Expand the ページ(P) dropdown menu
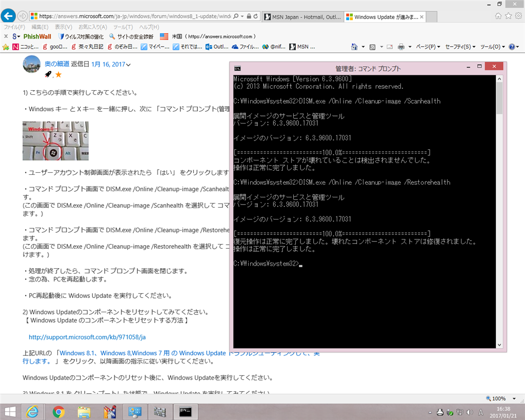Image resolution: width=525 pixels, height=420 pixels. 428,47
